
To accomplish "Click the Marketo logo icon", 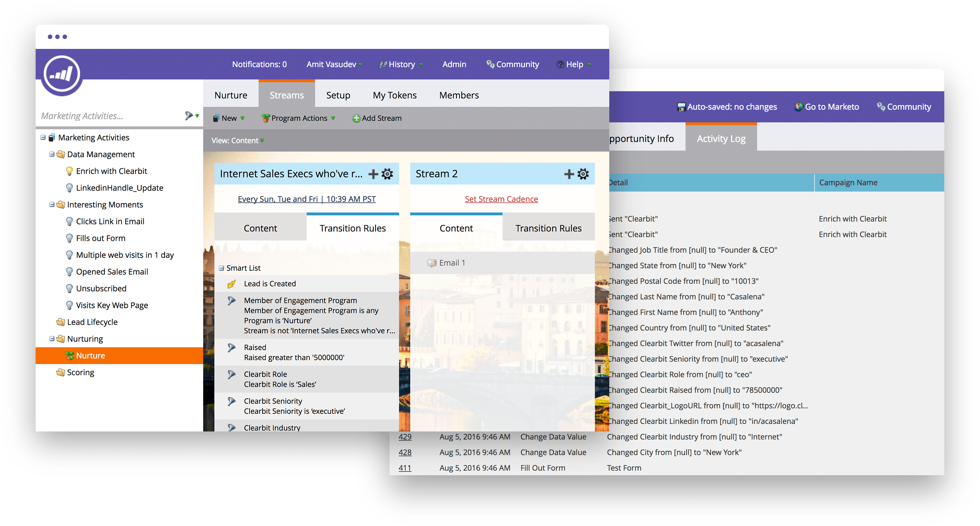I will 61,75.
